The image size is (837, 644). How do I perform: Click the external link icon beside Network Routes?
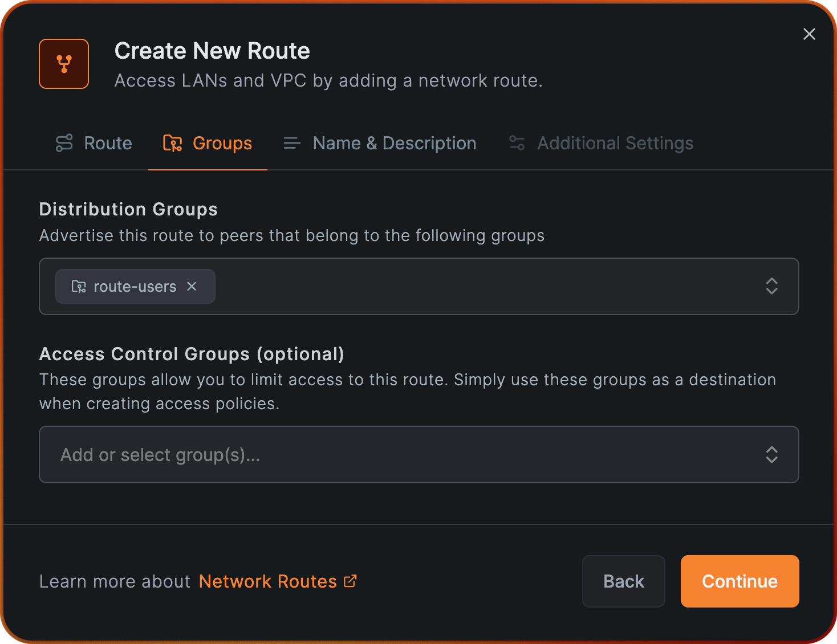point(350,581)
